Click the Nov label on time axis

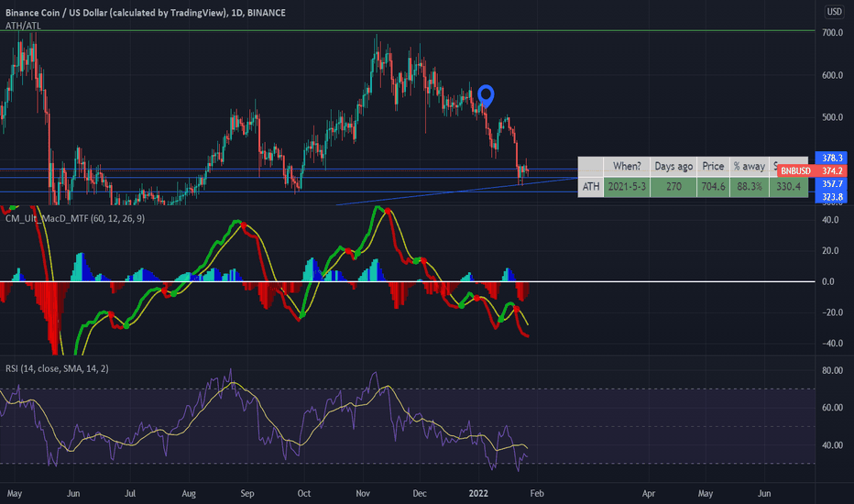pos(363,494)
